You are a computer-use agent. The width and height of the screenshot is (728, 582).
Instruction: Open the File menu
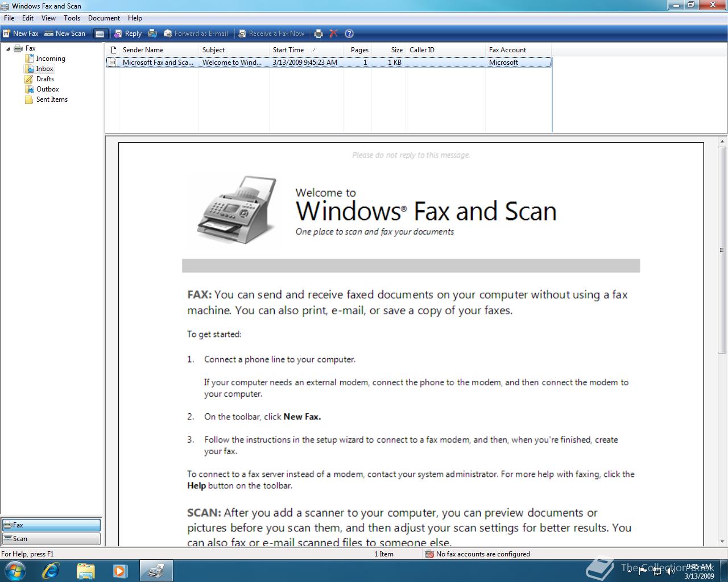(x=9, y=18)
